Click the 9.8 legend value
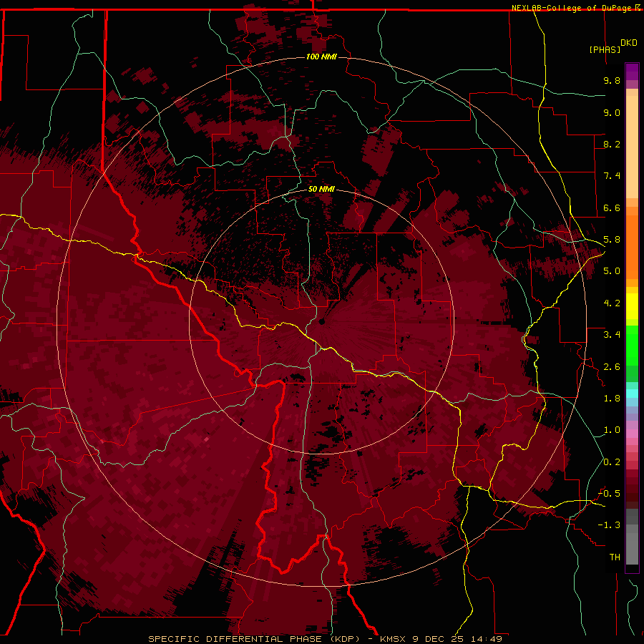This screenshot has height=644, width=644. (x=612, y=80)
